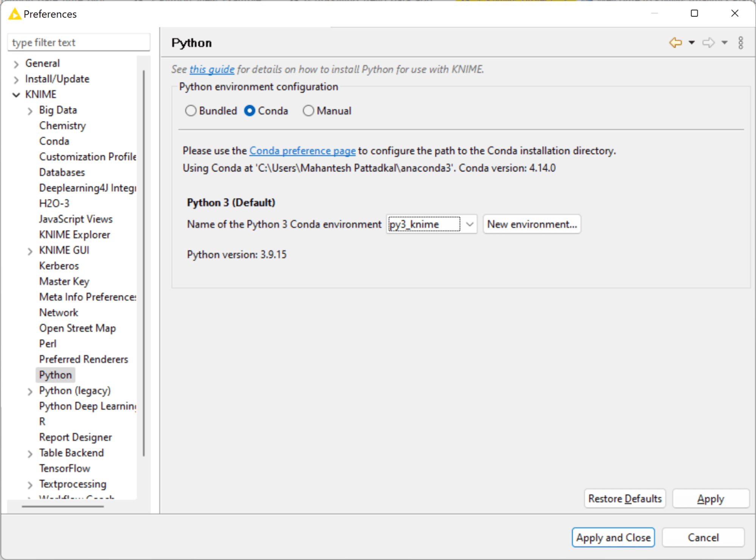This screenshot has height=560, width=756.
Task: Click the forward navigation arrow
Action: click(708, 42)
